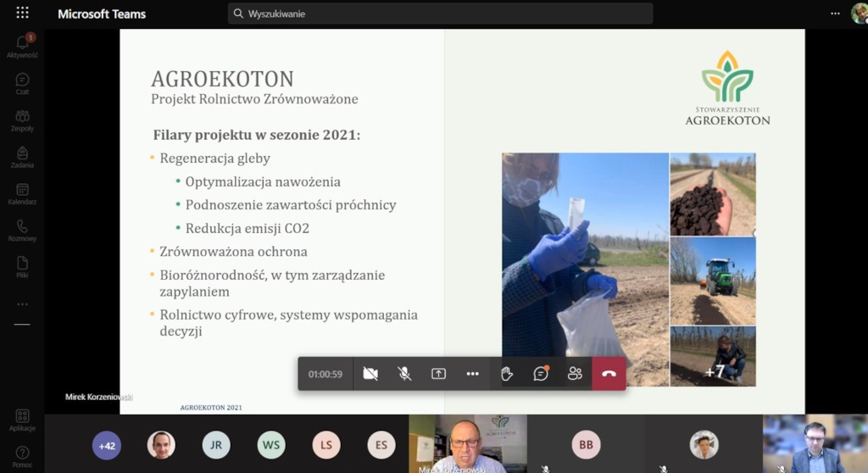Click 'Optymalizacja nawożenia' bullet

(x=263, y=181)
